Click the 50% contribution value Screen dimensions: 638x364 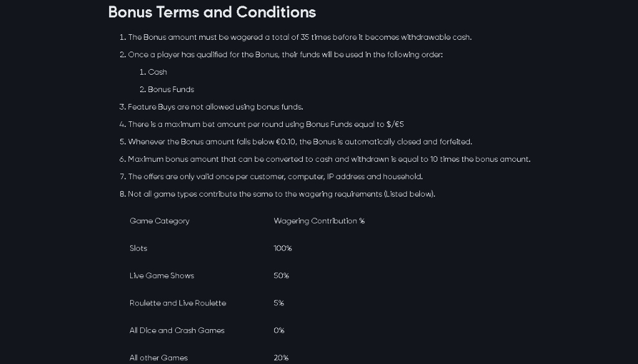point(281,276)
